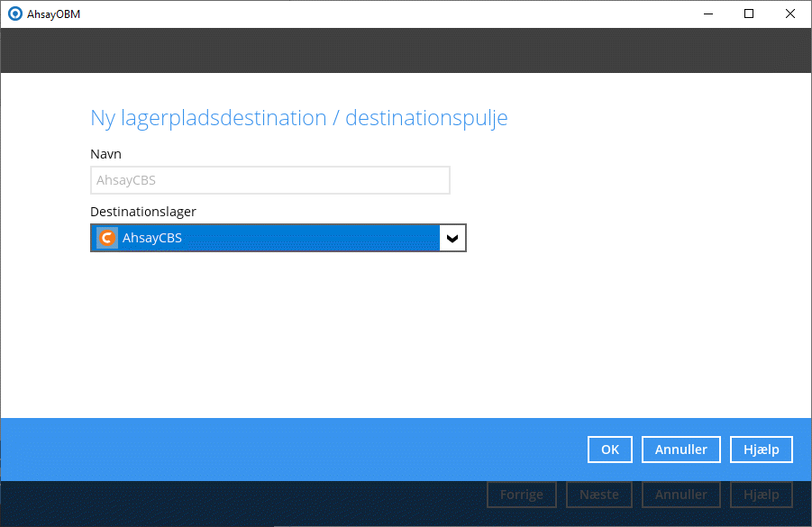Click the Navn input field
Viewport: 812px width, 527px height.
(x=269, y=180)
